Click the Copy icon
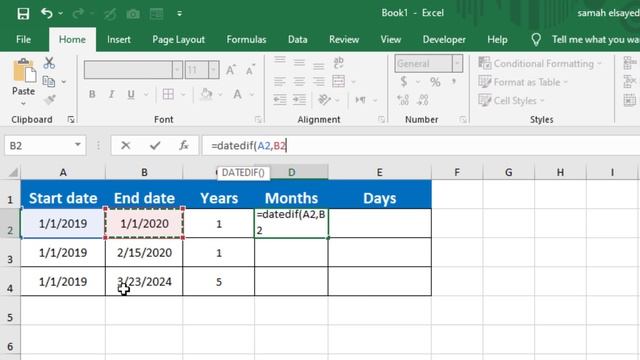 pos(49,82)
